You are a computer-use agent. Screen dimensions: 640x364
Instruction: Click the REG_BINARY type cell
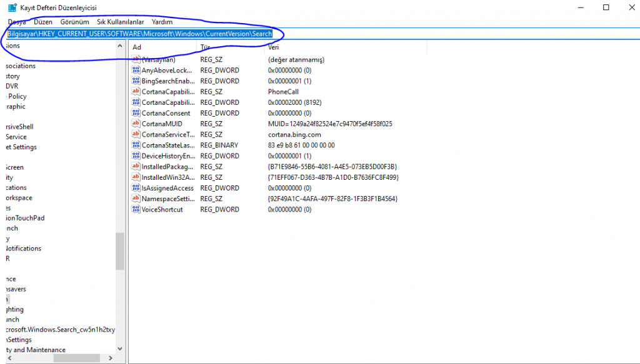pos(219,145)
